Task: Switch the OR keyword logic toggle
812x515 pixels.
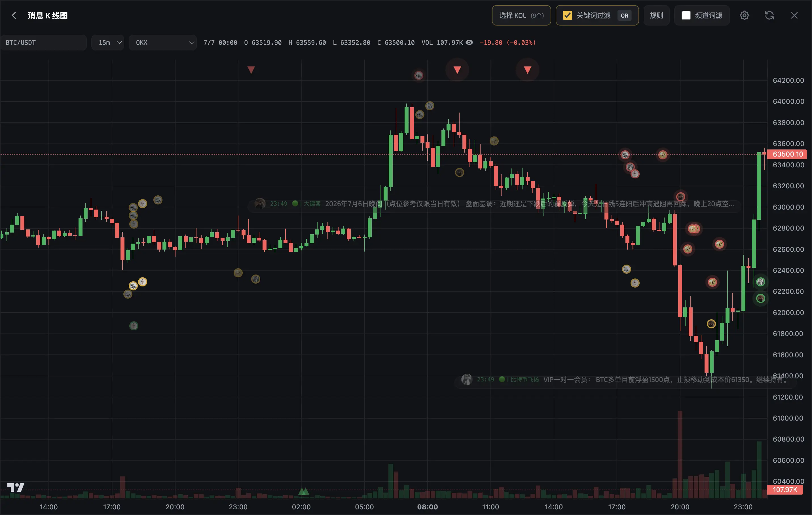Action: [625, 16]
